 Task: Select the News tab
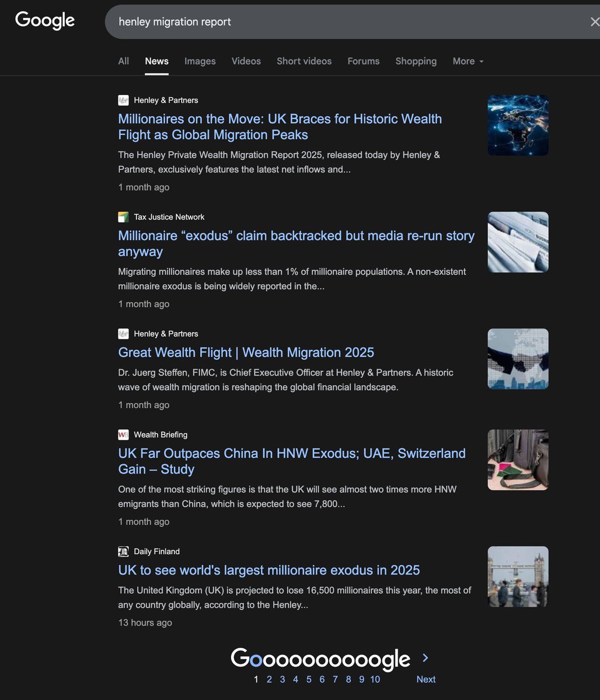pos(157,61)
